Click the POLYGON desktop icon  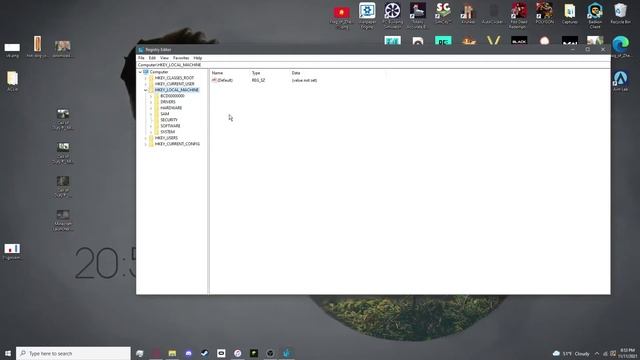coord(544,13)
